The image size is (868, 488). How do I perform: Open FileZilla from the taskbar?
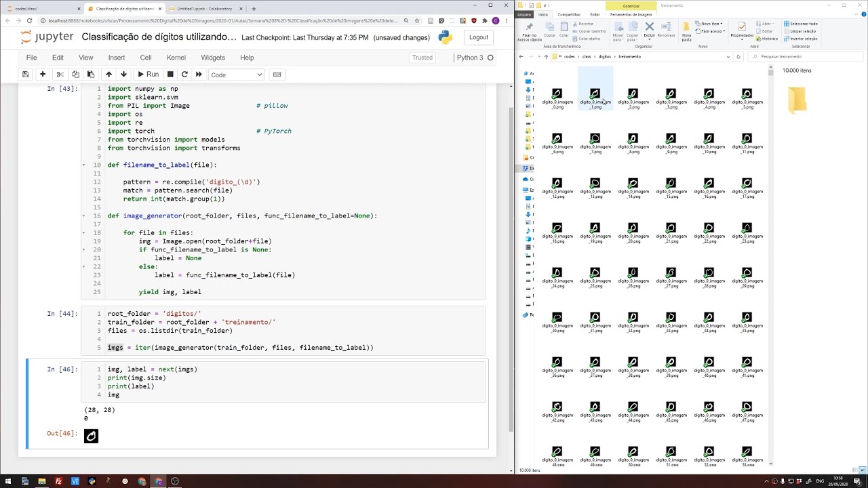tap(58, 481)
